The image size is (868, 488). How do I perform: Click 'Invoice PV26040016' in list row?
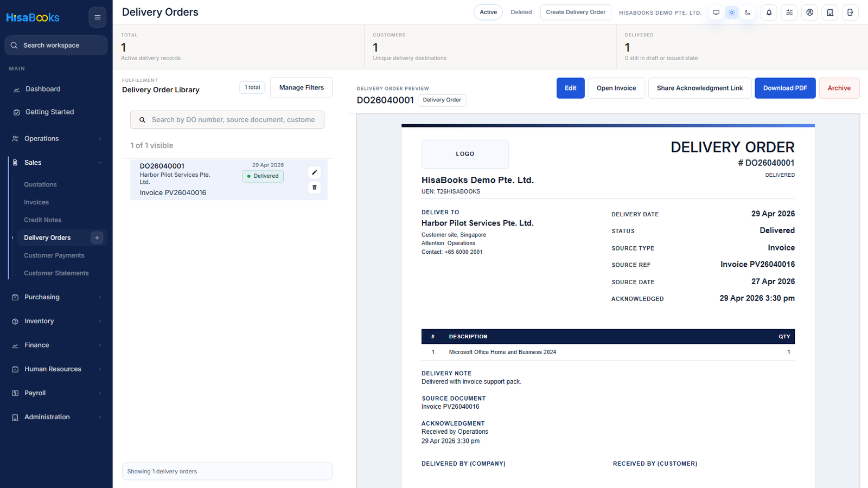click(x=173, y=193)
